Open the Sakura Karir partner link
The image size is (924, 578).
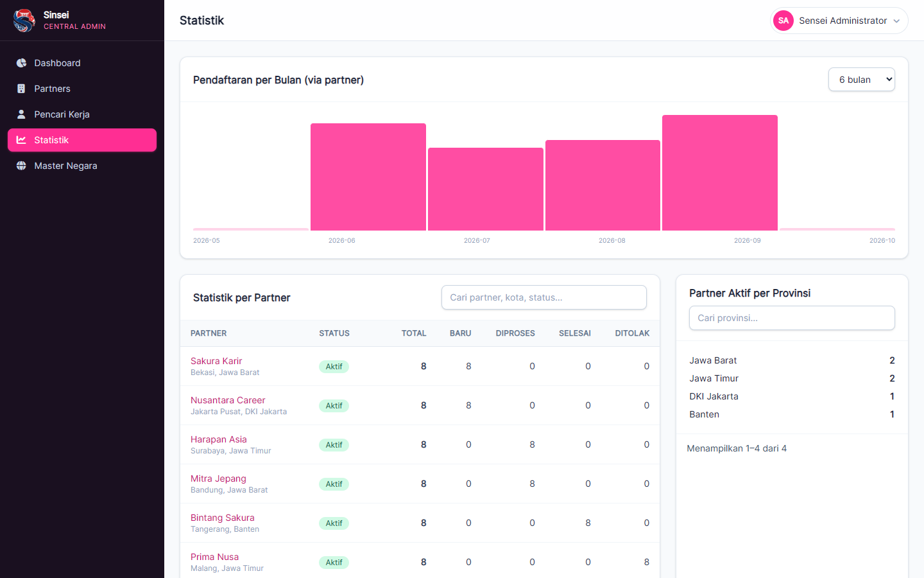pyautogui.click(x=216, y=361)
